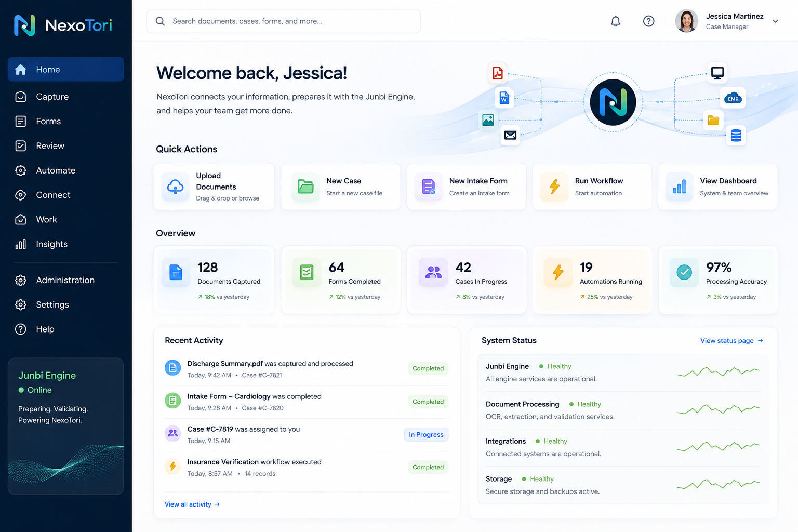The height and width of the screenshot is (532, 798).
Task: Click the Forms Completed checklist icon
Action: [x=307, y=272]
